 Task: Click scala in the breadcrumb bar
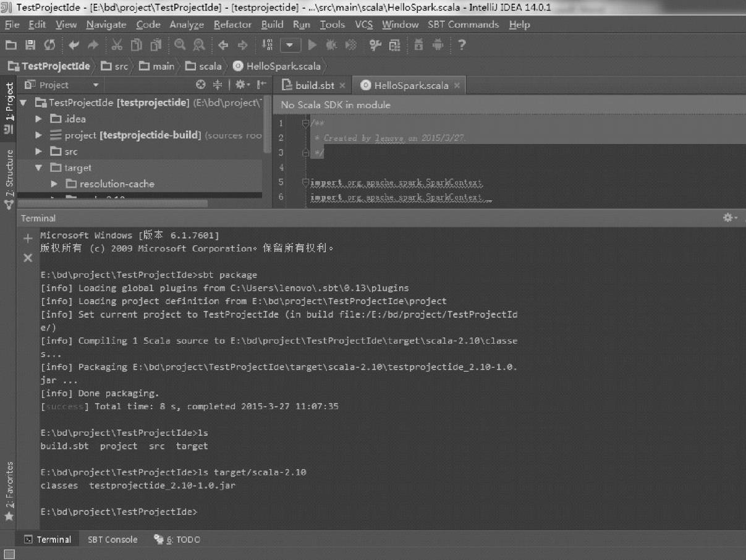pos(203,66)
